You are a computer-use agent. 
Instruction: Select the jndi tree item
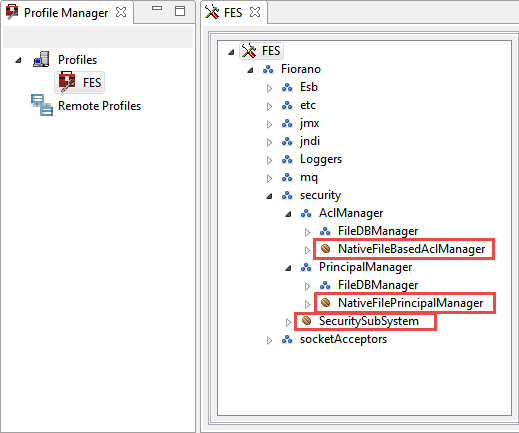coord(310,141)
